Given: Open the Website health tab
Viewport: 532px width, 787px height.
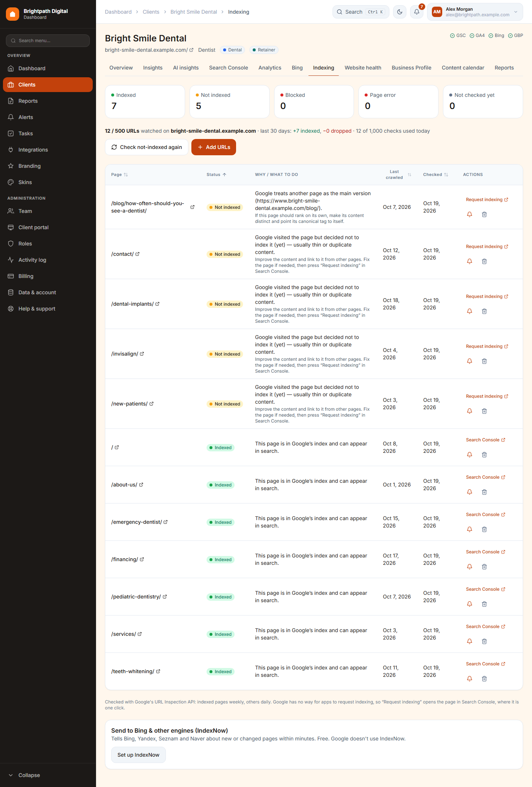Looking at the screenshot, I should tap(363, 68).
